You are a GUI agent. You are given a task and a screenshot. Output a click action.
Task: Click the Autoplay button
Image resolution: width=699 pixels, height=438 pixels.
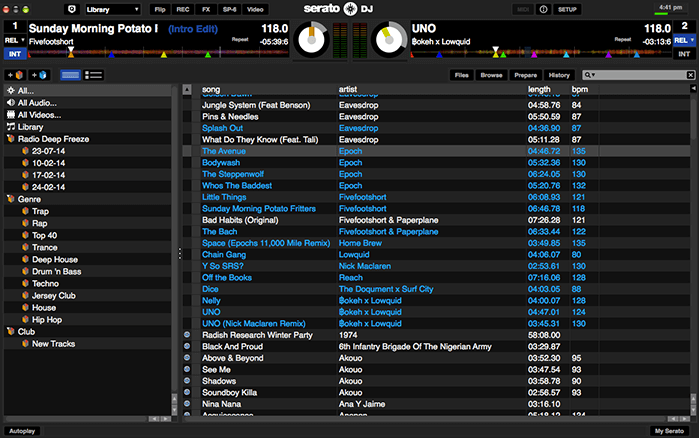[22, 431]
